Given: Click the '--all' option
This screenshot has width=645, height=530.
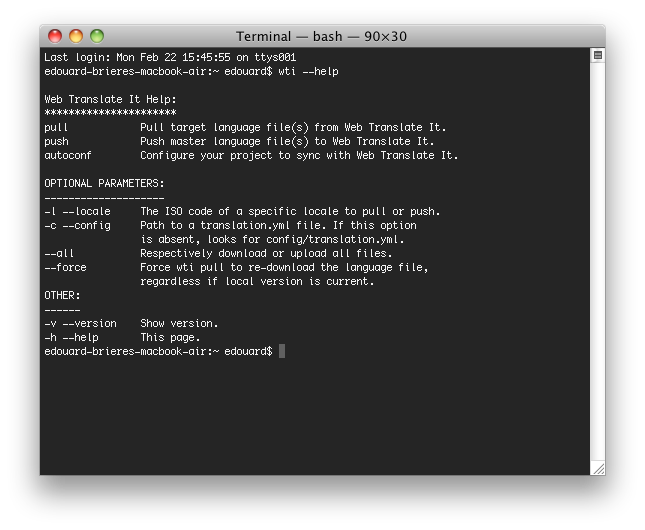Looking at the screenshot, I should [59, 253].
